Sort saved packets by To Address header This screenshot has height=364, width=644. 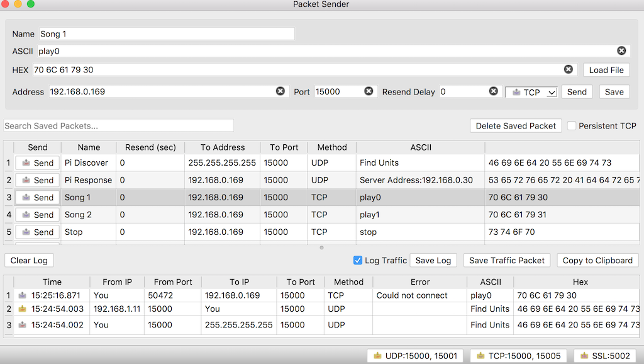[223, 147]
